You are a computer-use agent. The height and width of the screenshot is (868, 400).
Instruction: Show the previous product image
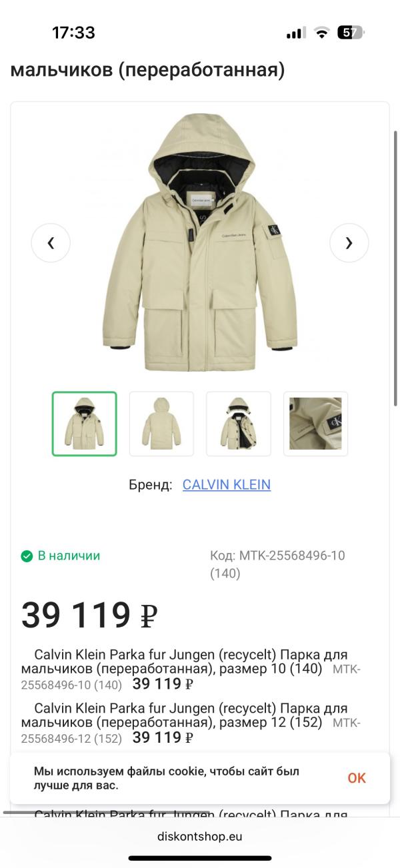tap(51, 243)
